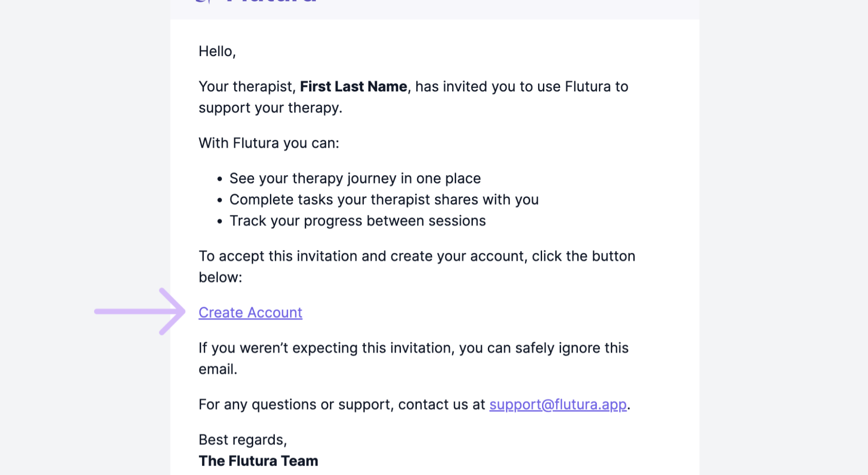This screenshot has height=475, width=868.
Task: Click the word "below:" above the link
Action: click(220, 277)
